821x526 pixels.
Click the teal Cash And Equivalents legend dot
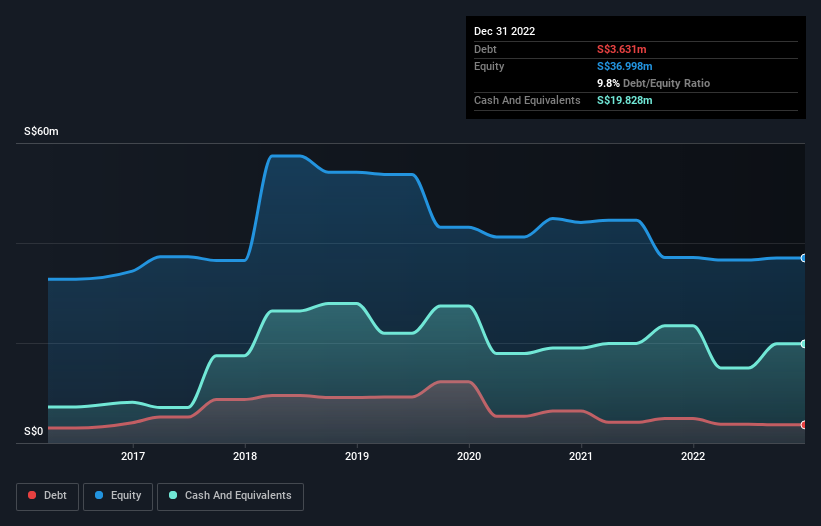173,495
